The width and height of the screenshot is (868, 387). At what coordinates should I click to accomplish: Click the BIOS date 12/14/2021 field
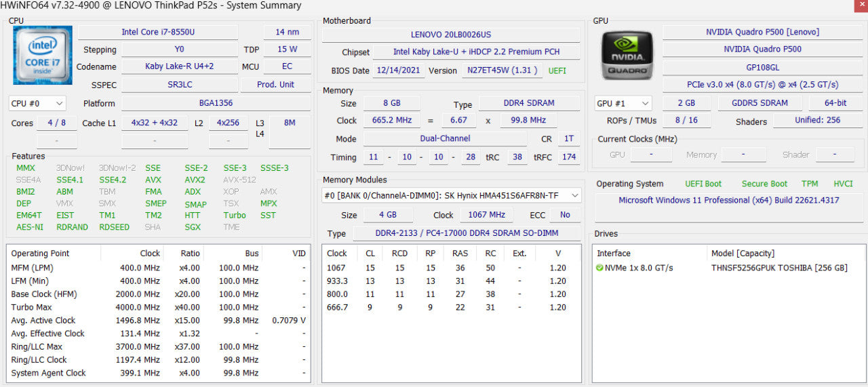[399, 70]
